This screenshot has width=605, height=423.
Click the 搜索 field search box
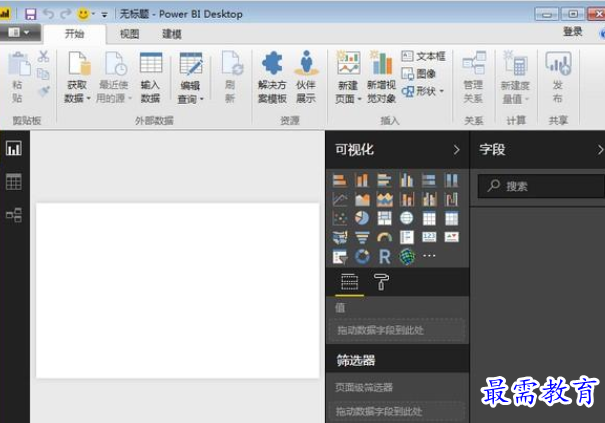[541, 186]
